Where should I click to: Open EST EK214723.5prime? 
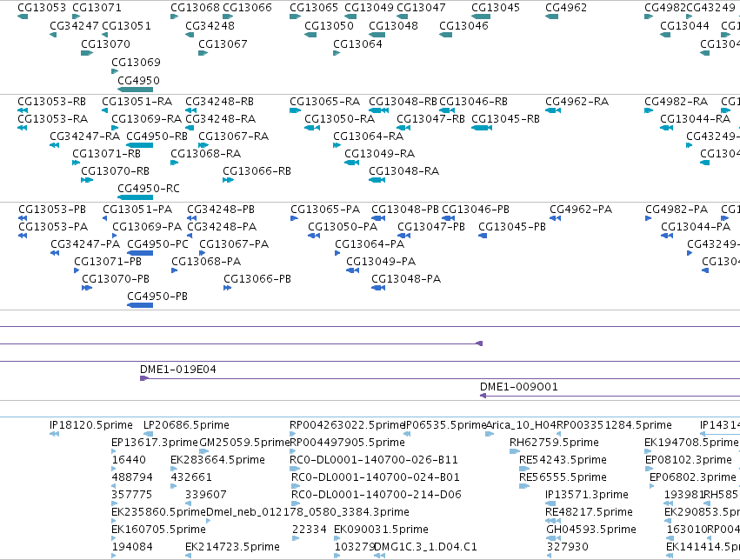[x=233, y=547]
